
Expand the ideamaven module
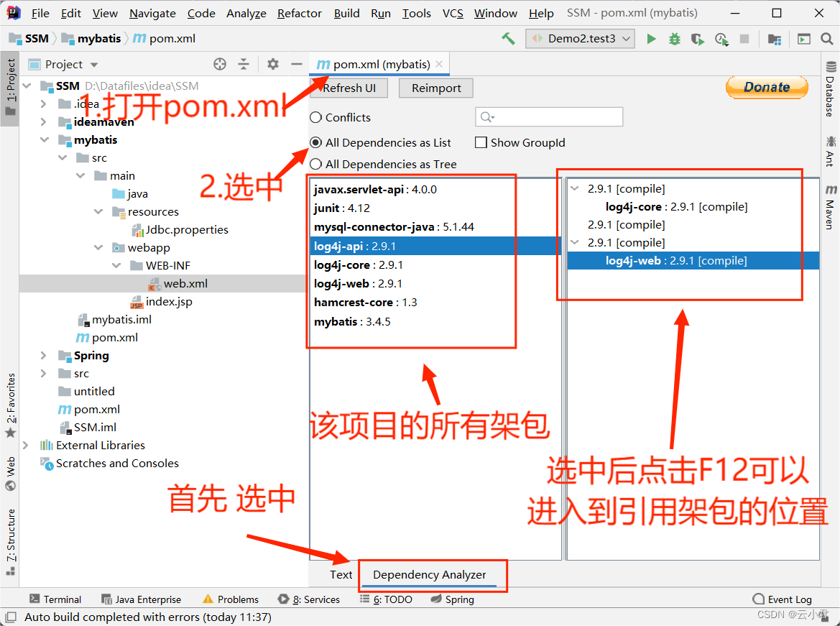coord(43,121)
